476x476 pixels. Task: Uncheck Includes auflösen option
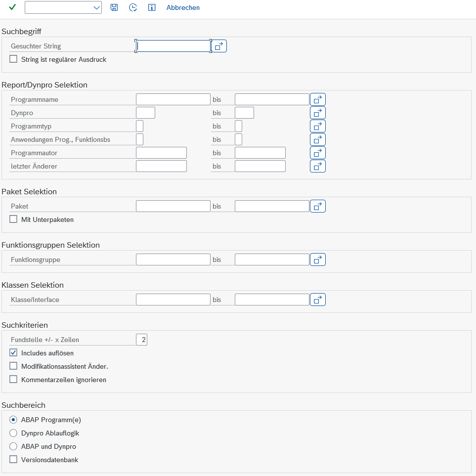13,353
